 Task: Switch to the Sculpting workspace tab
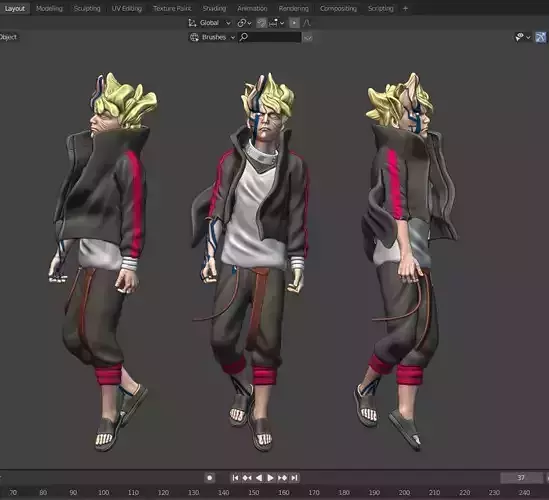coord(87,8)
